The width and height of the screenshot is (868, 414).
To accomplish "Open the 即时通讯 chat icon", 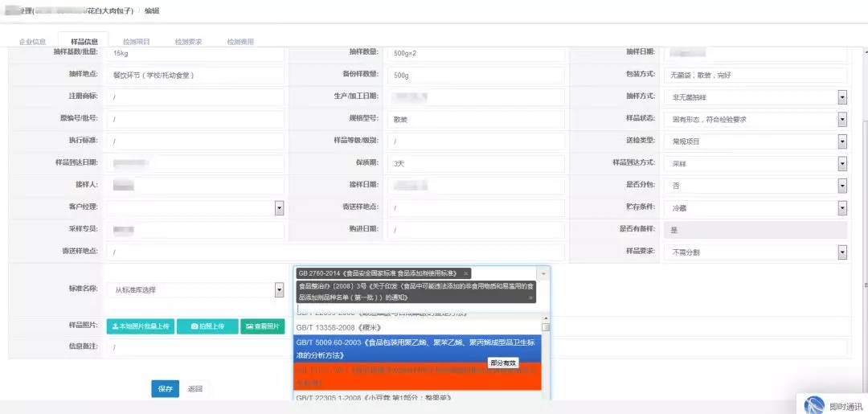I will click(815, 404).
